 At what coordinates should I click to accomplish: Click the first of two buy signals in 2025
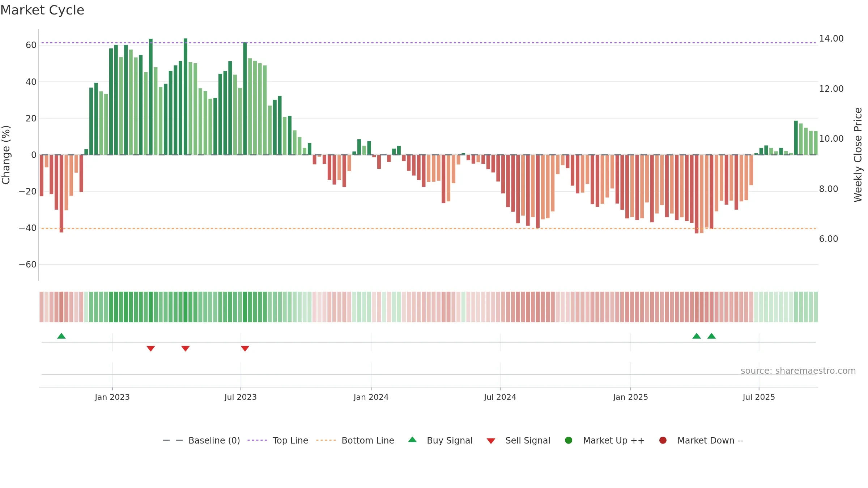tap(697, 336)
